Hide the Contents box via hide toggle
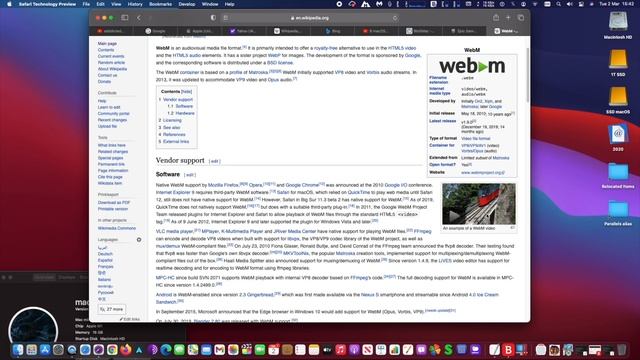The image size is (640, 360). pyautogui.click(x=187, y=92)
